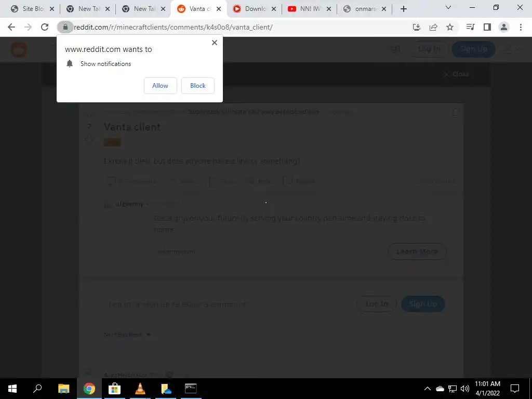Click Log In in Reddit header
Screen dimensions: 532x399
429,49
